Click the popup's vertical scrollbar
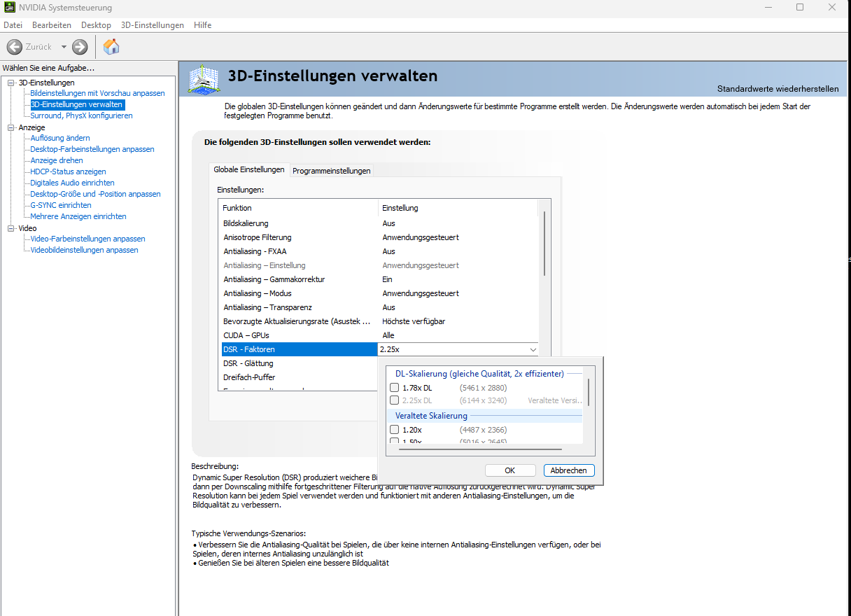 pyautogui.click(x=589, y=392)
